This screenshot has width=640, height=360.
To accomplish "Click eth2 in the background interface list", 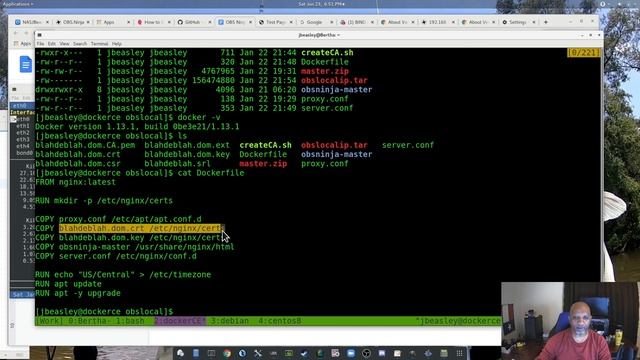I will tap(22, 133).
